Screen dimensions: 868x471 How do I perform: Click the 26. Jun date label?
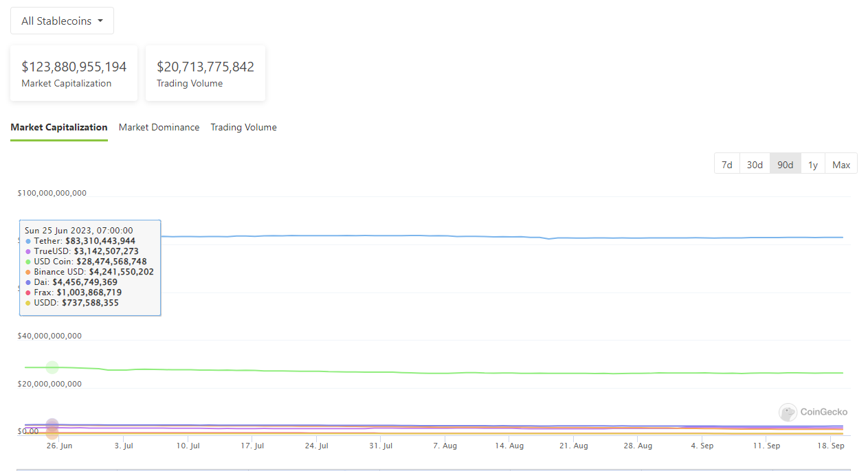click(58, 446)
